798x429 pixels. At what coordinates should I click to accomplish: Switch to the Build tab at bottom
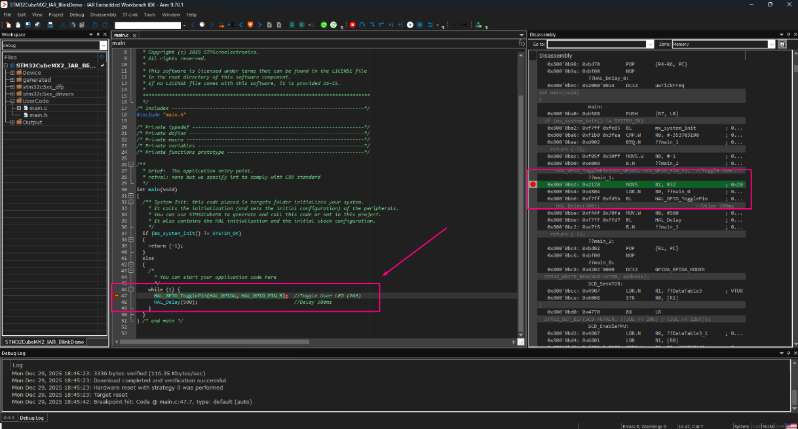pos(9,417)
